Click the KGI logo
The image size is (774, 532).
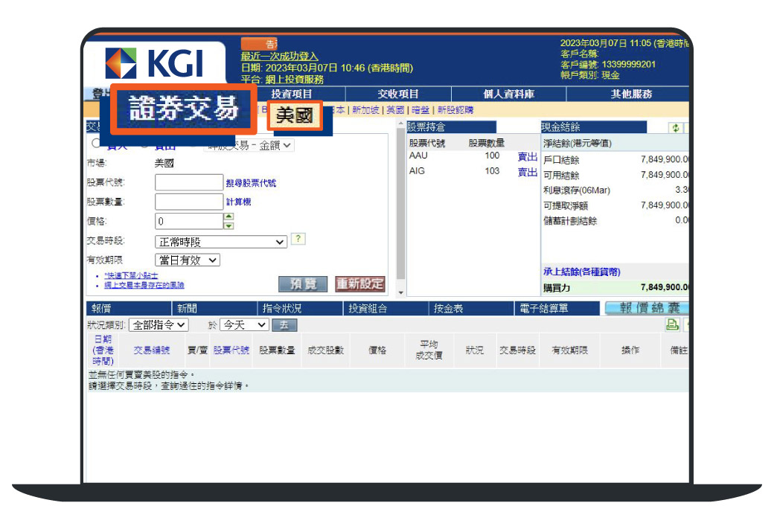pyautogui.click(x=154, y=63)
